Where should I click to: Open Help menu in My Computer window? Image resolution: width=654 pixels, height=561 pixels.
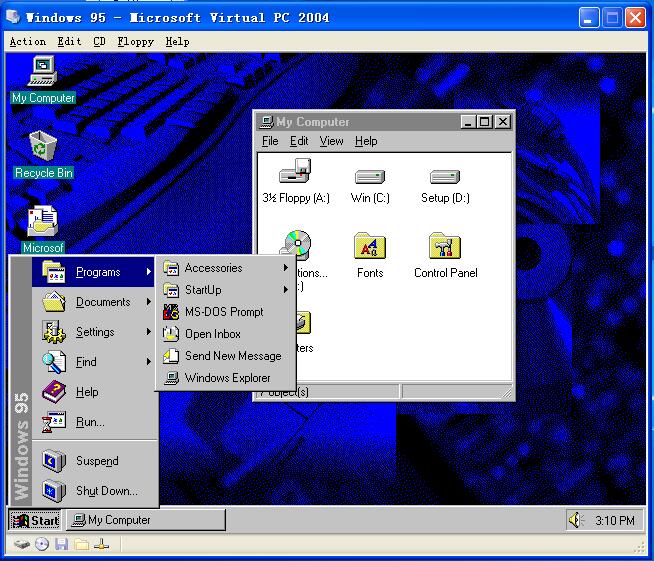coord(366,141)
